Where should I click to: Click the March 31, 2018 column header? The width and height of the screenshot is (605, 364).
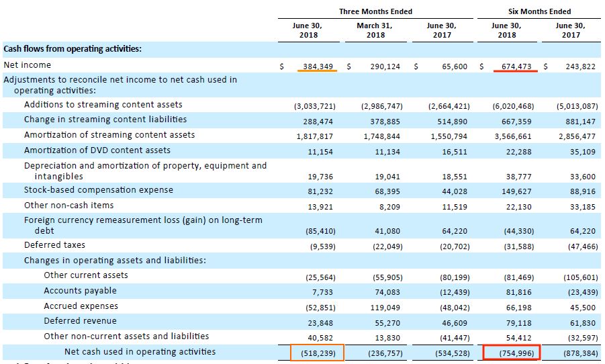tap(375, 30)
